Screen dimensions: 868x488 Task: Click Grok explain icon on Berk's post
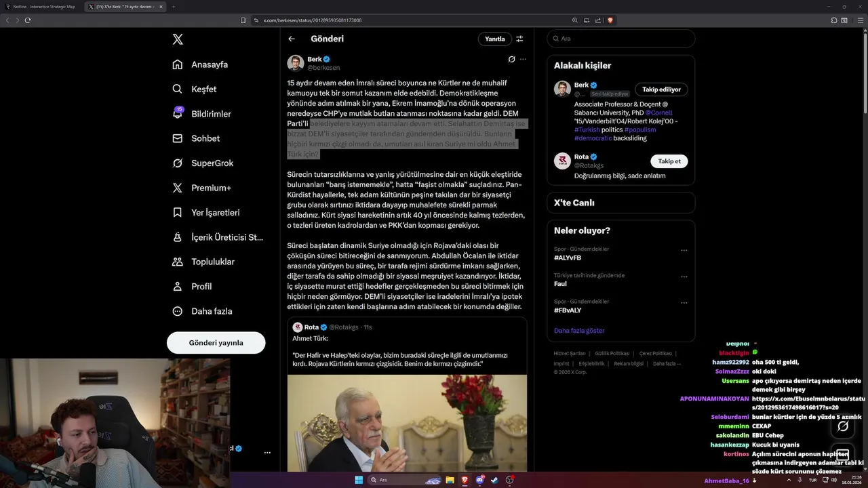[512, 59]
